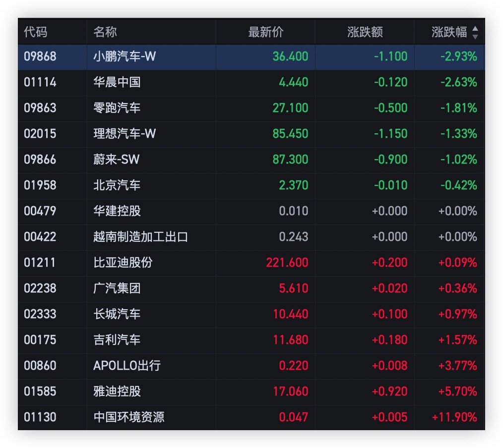Image resolution: width=503 pixels, height=448 pixels.
Task: Choose the 吉利汽车 row
Action: point(117,340)
